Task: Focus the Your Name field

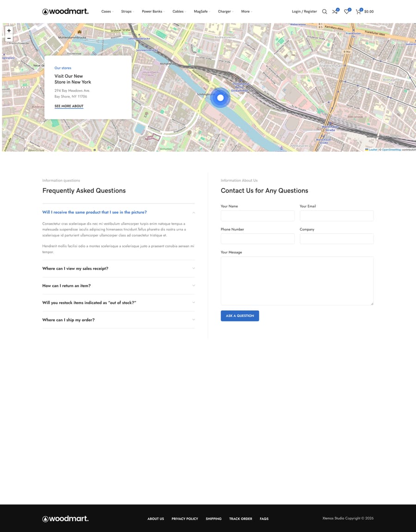Action: pos(257,216)
